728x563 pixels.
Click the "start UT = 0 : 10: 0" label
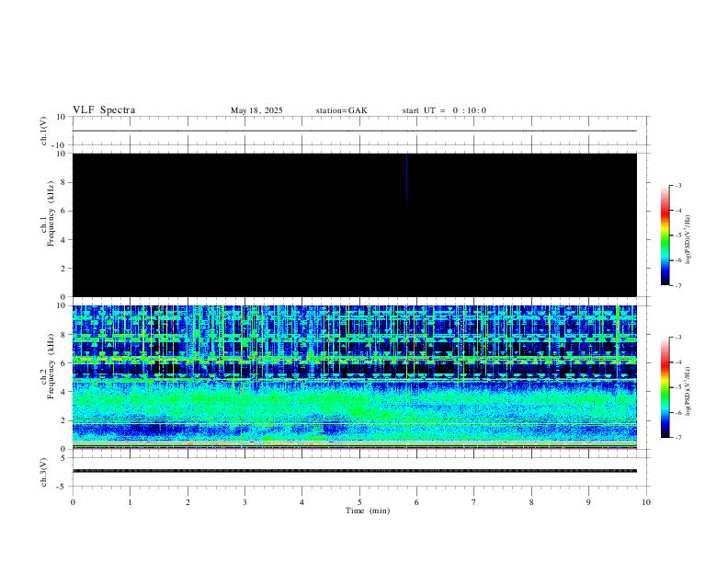click(444, 110)
